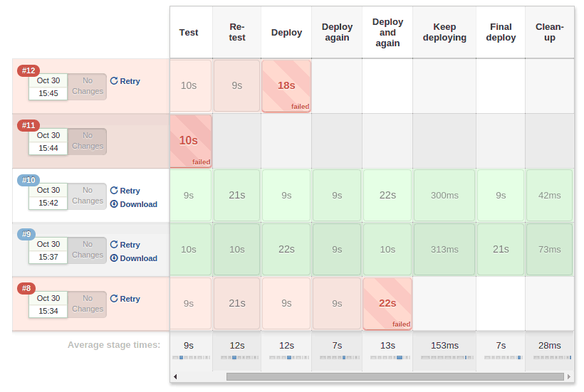The image size is (584, 392).
Task: Click the Retry icon for build #9
Action: point(114,245)
